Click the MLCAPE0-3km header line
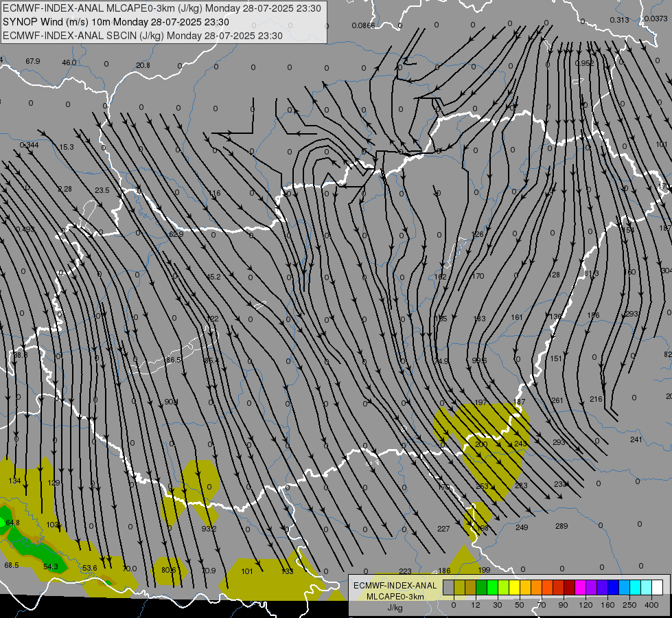 [162, 8]
